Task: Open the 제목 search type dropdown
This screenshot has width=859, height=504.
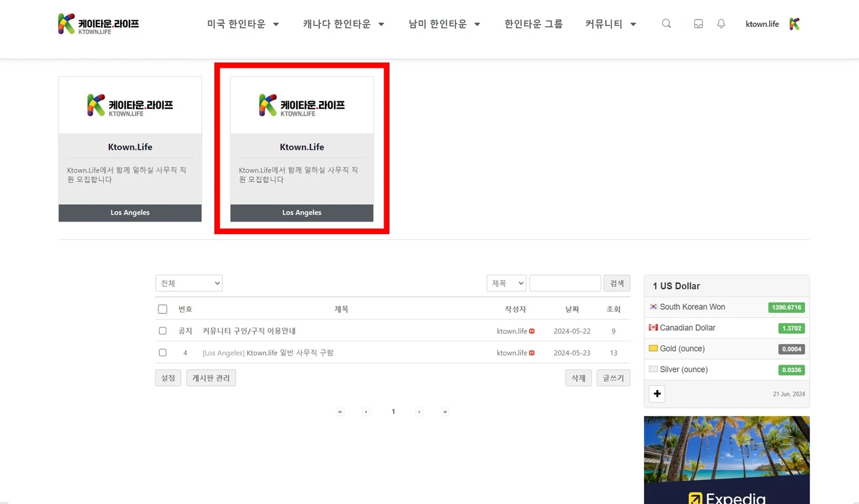Action: (506, 283)
